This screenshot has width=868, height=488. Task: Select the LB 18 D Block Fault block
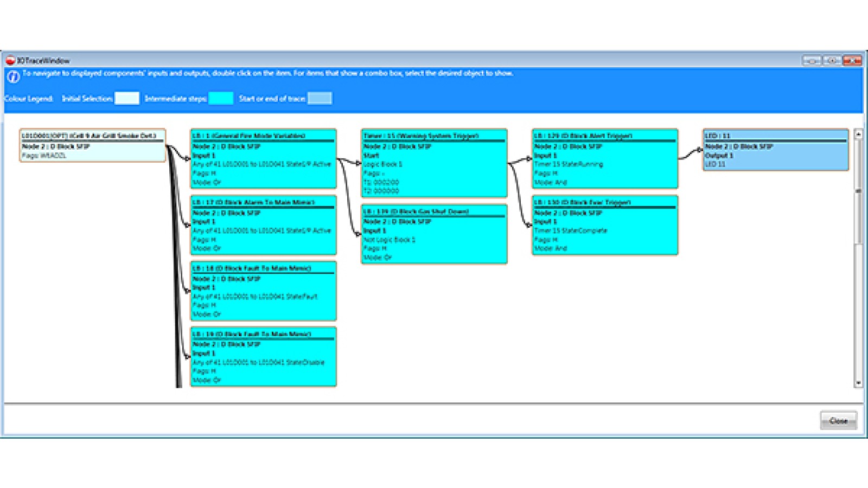tap(263, 291)
